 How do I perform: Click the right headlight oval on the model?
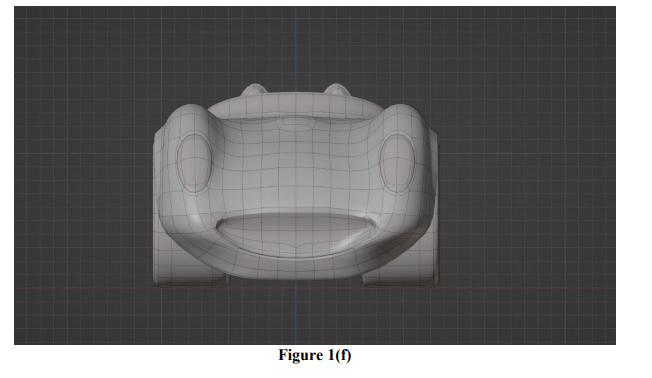point(398,163)
